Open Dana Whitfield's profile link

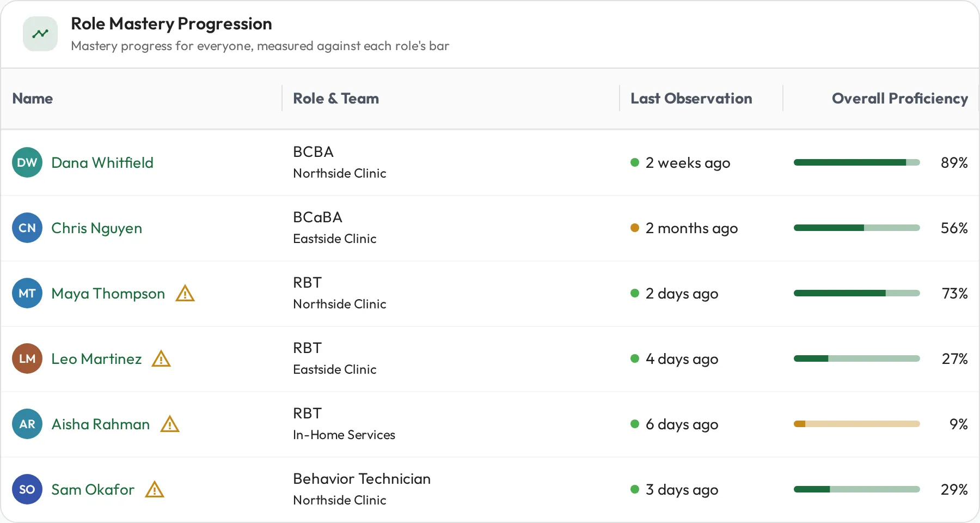coord(102,162)
